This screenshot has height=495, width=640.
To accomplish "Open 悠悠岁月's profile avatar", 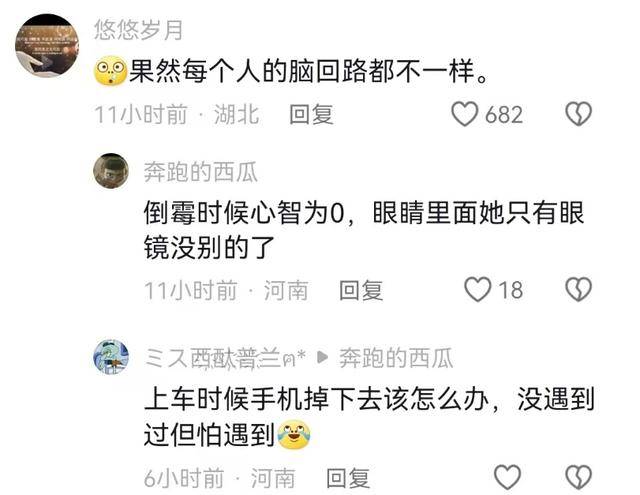I will (47, 45).
